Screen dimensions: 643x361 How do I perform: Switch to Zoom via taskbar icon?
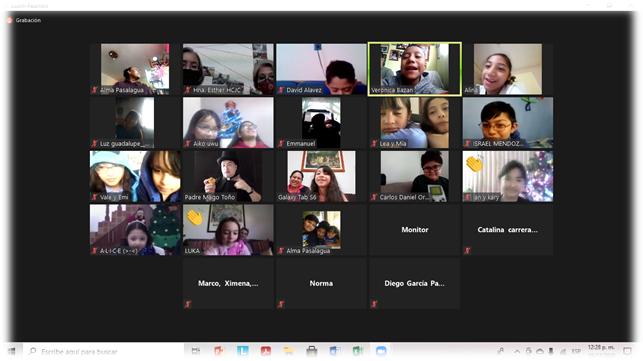pos(381,351)
